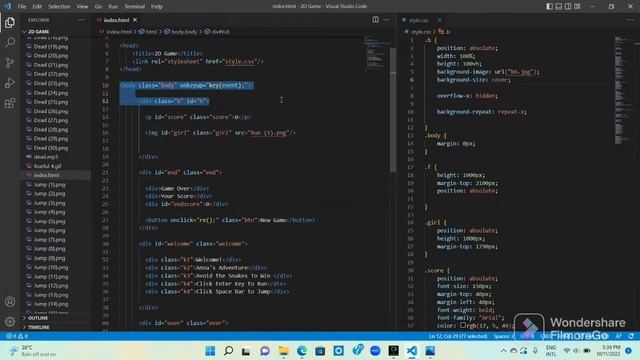
Task: Expand the OUTLINE section
Action: (x=38, y=318)
